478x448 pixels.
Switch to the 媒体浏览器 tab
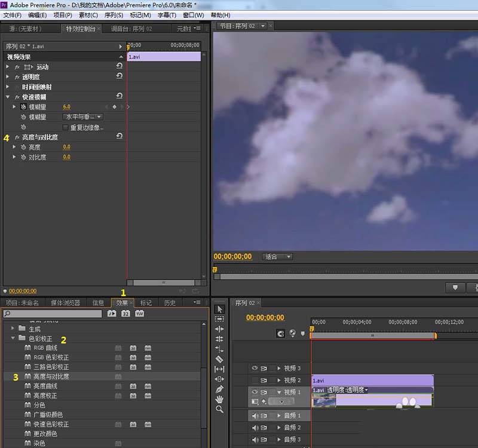tap(65, 303)
